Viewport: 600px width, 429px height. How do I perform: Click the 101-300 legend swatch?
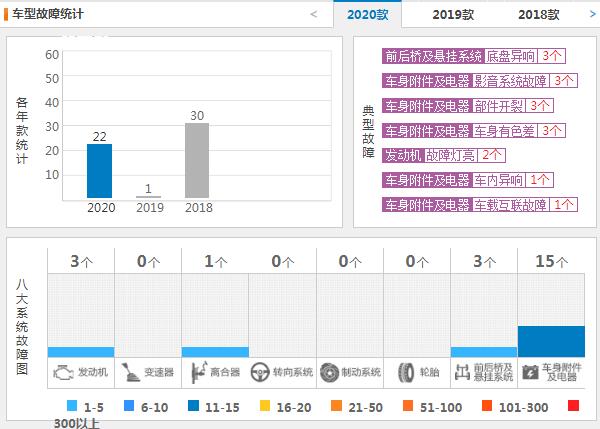487,405
